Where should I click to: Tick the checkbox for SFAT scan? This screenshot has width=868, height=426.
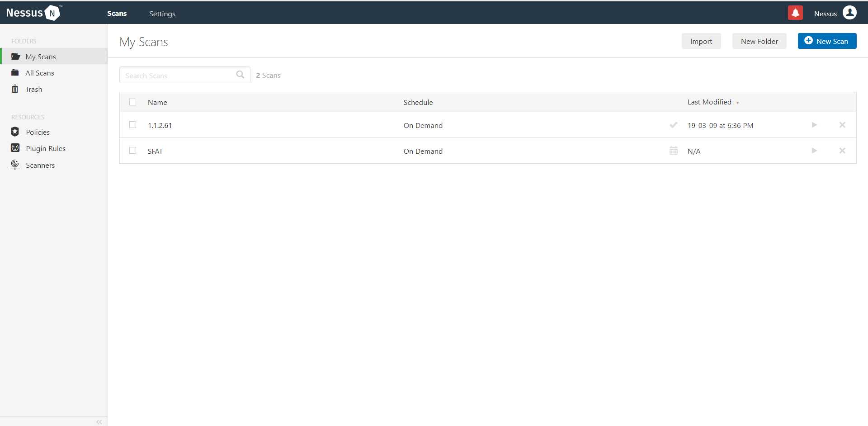(x=132, y=151)
